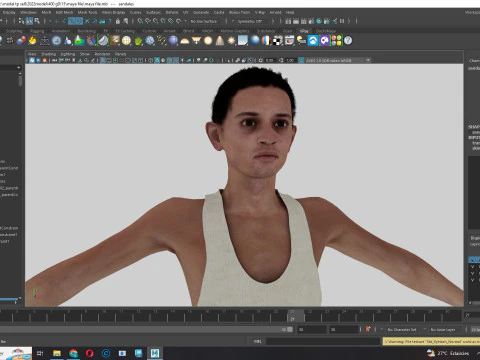Open the blue Chaos Cloud shelf icon
480x360 pixels.
click(x=313, y=41)
